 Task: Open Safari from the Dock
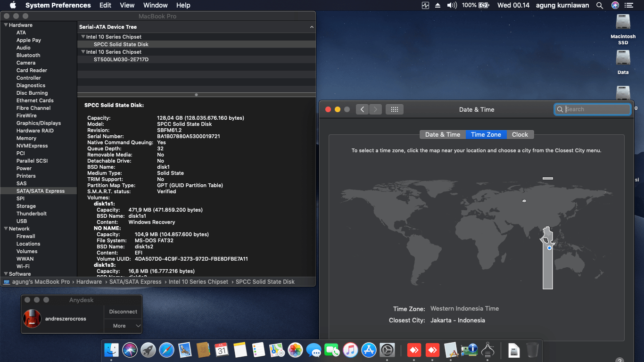[x=166, y=350]
